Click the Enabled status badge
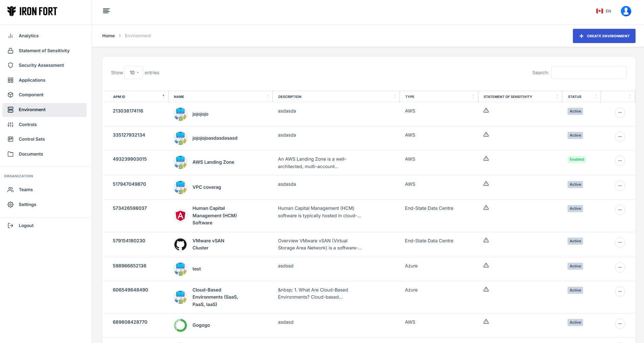This screenshot has height=343, width=644. point(577,159)
